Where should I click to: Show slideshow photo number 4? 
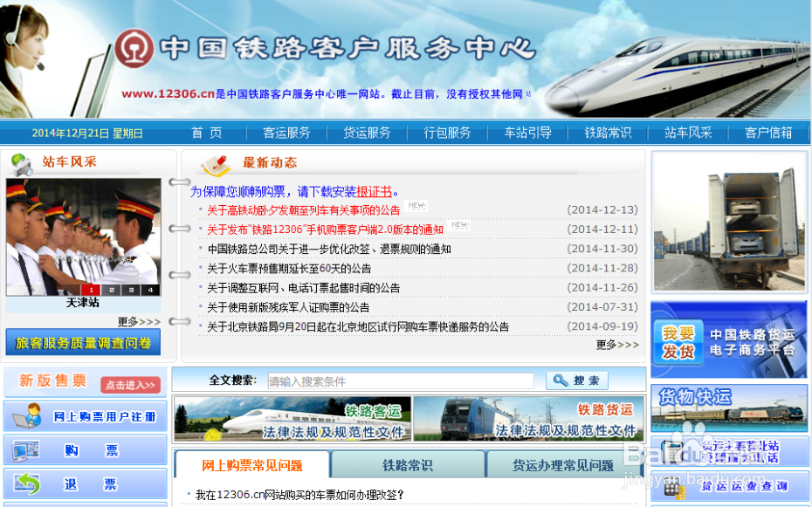150,290
